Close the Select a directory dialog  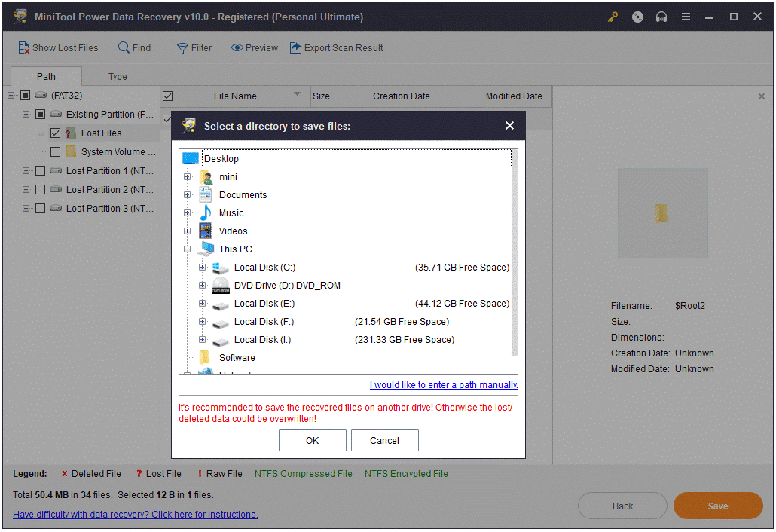[x=510, y=126]
